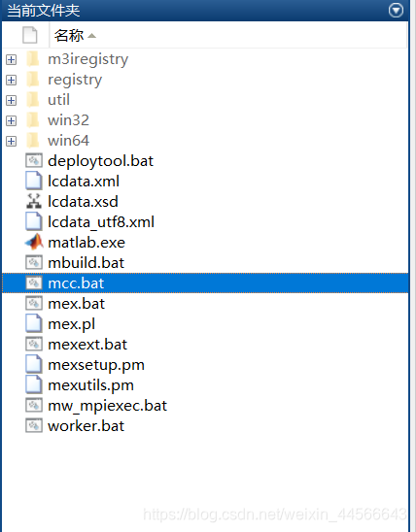This screenshot has height=532, width=416.
Task: Expand the util folder
Action: 11,100
